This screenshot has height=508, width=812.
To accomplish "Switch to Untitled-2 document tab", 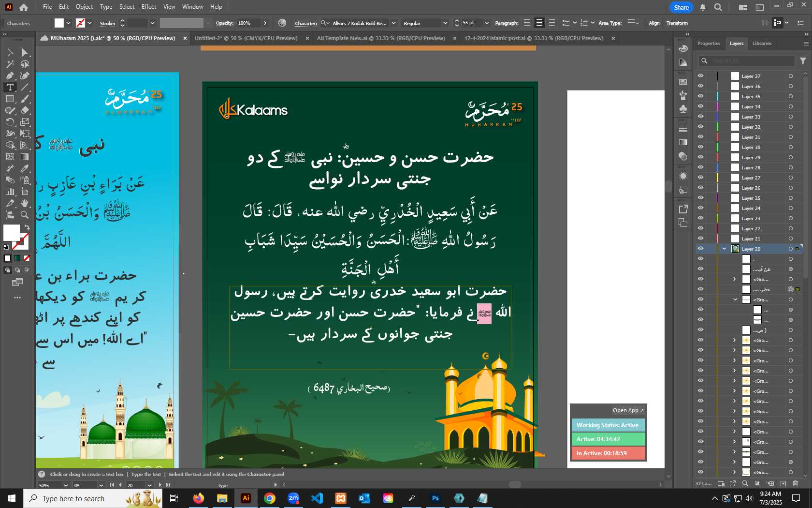I will 246,38.
